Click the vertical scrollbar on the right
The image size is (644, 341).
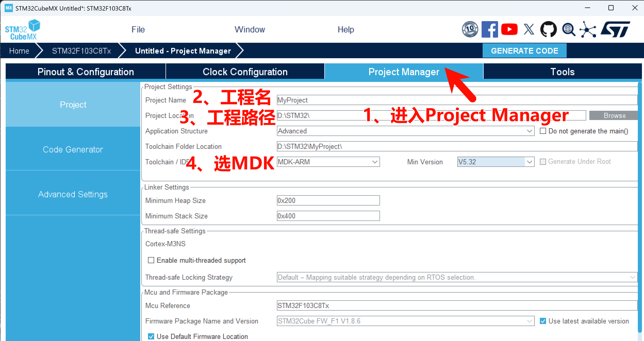point(640,206)
